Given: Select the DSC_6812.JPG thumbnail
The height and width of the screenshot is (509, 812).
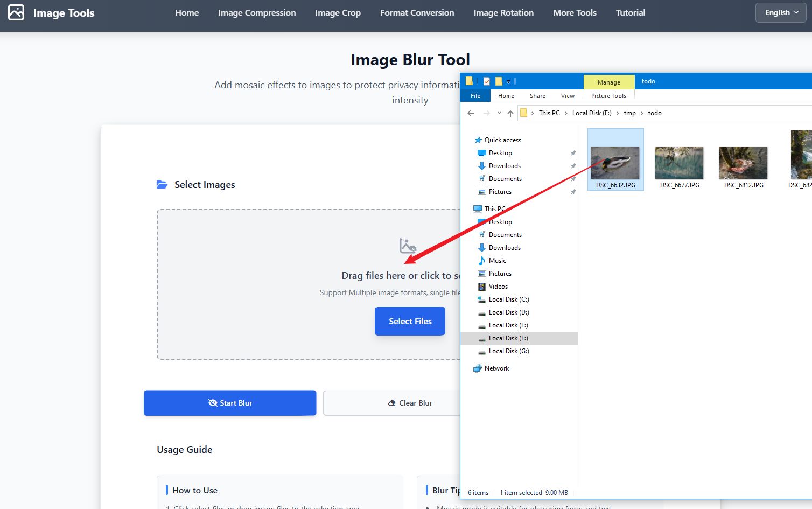Looking at the screenshot, I should pyautogui.click(x=744, y=163).
